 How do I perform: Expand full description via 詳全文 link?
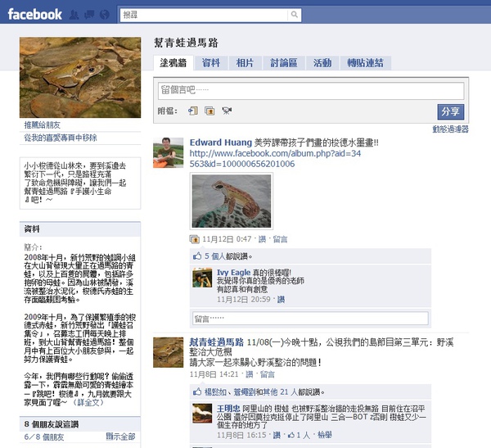point(88,402)
